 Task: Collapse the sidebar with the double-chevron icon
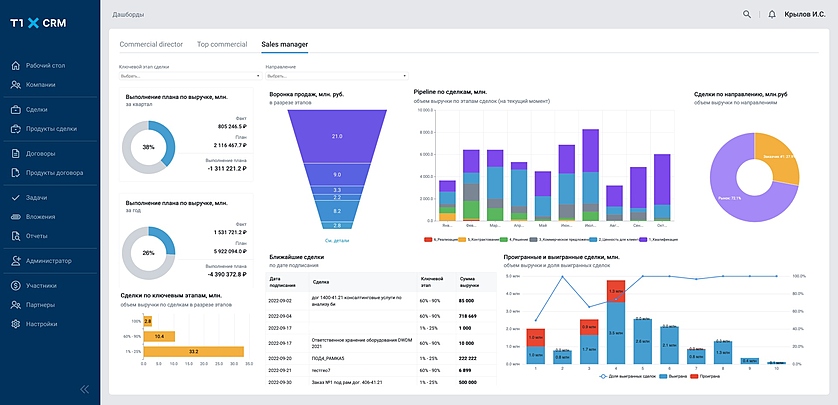pos(84,389)
